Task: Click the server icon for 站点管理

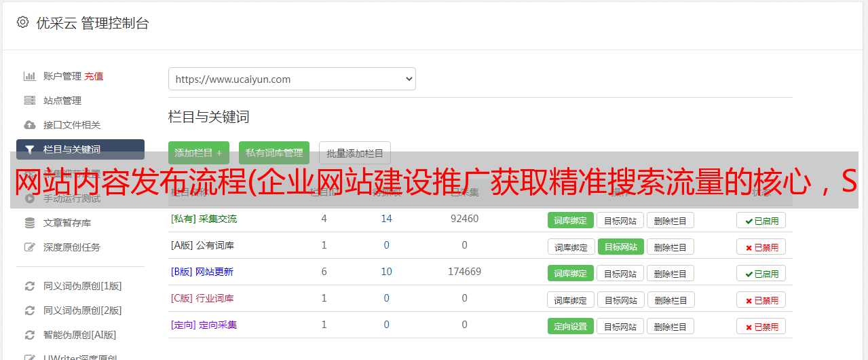Action: pos(30,101)
